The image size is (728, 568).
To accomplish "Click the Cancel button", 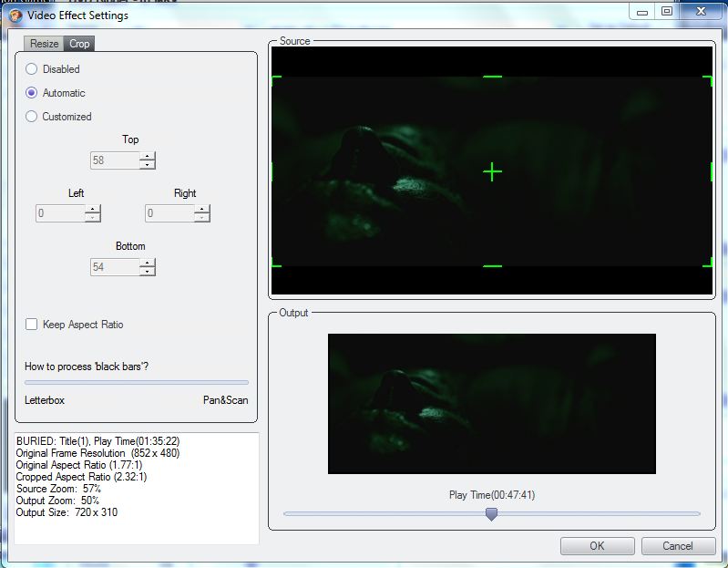I will 678,546.
